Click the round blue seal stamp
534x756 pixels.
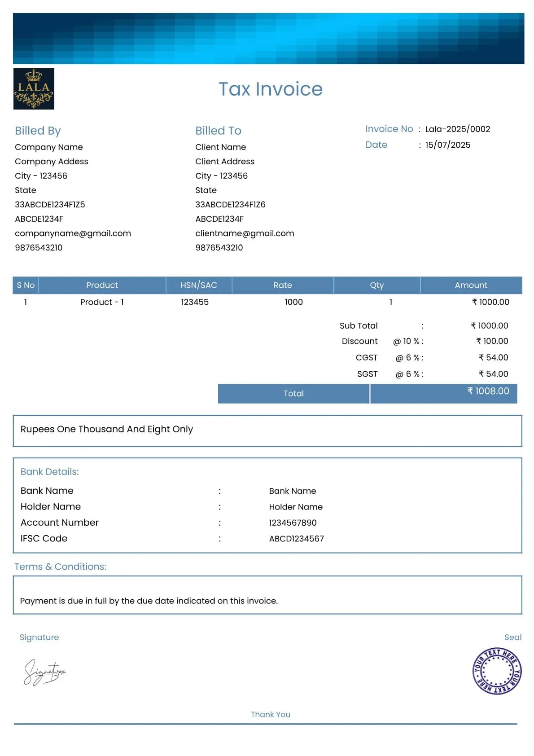click(x=496, y=671)
